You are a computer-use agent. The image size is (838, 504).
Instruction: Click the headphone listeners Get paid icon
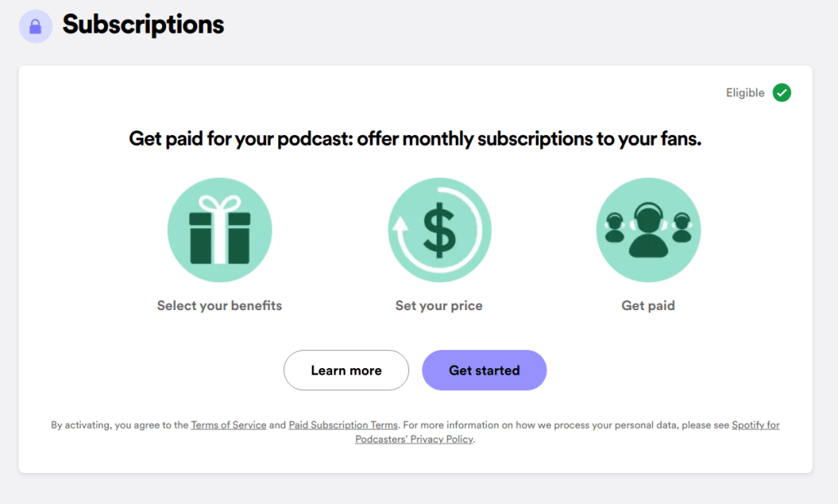tap(648, 231)
